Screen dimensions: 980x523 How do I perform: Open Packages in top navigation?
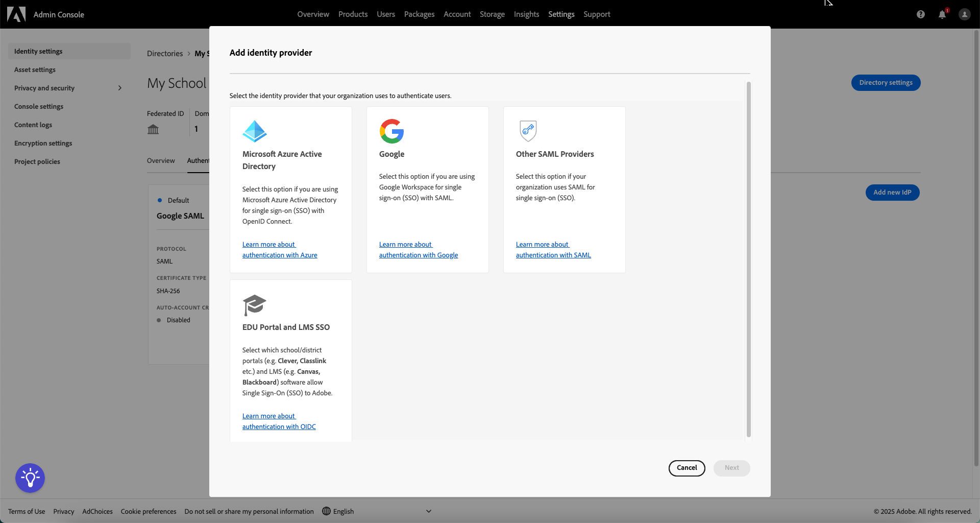coord(419,14)
